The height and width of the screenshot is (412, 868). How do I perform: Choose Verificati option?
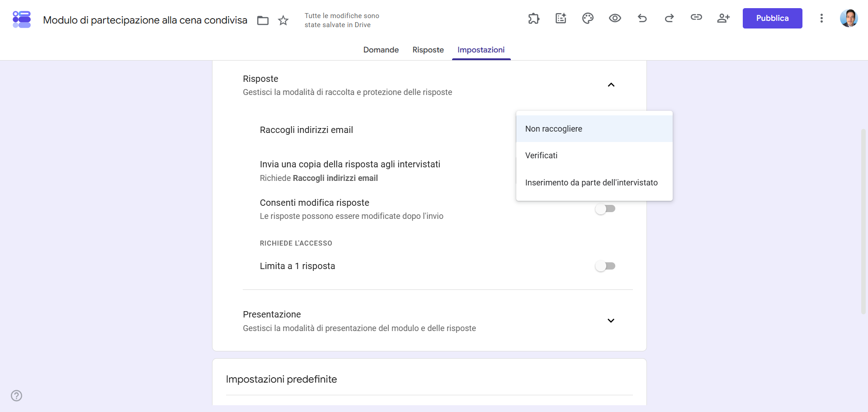pos(594,156)
